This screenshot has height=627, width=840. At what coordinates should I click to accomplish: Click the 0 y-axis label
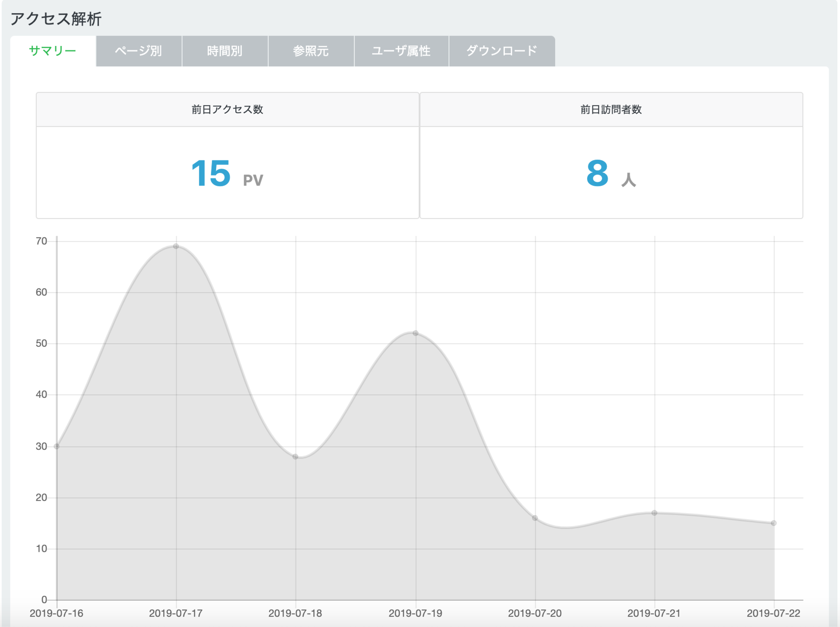44,600
